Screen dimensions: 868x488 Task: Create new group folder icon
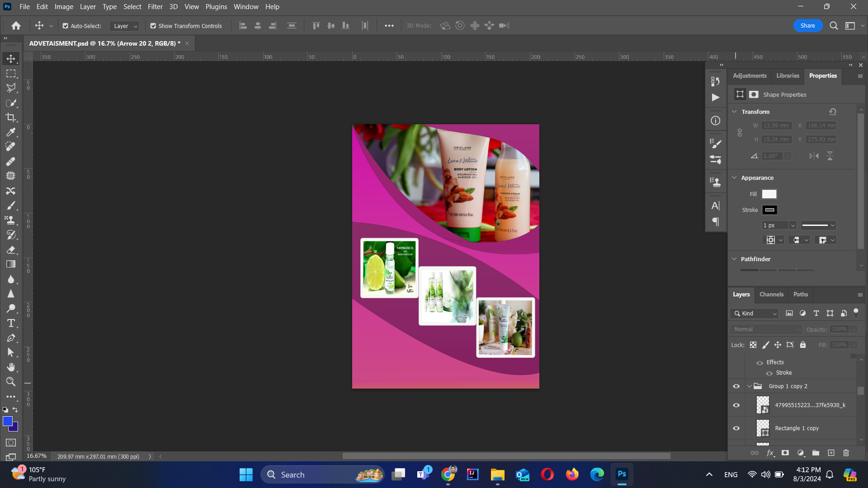point(816,453)
